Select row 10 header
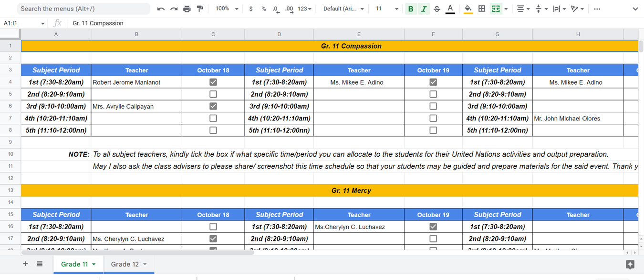 click(x=10, y=154)
